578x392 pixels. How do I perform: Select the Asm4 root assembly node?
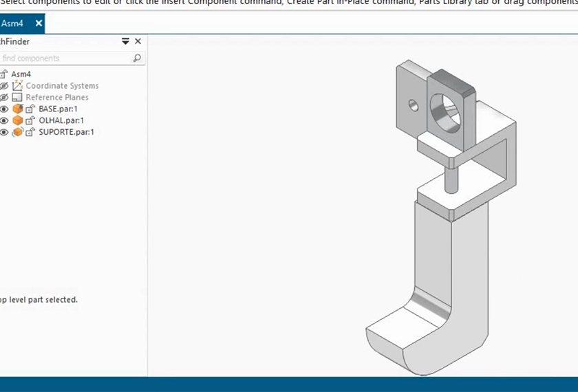tap(21, 74)
